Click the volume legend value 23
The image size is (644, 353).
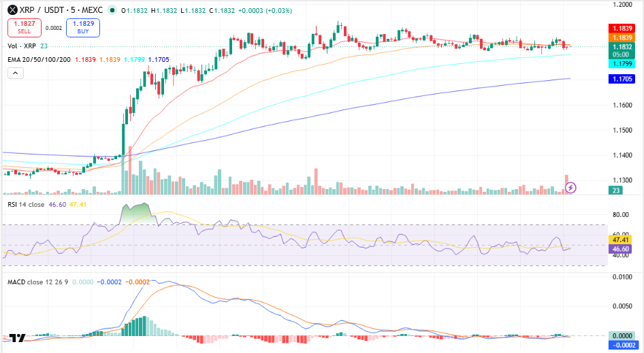click(44, 46)
